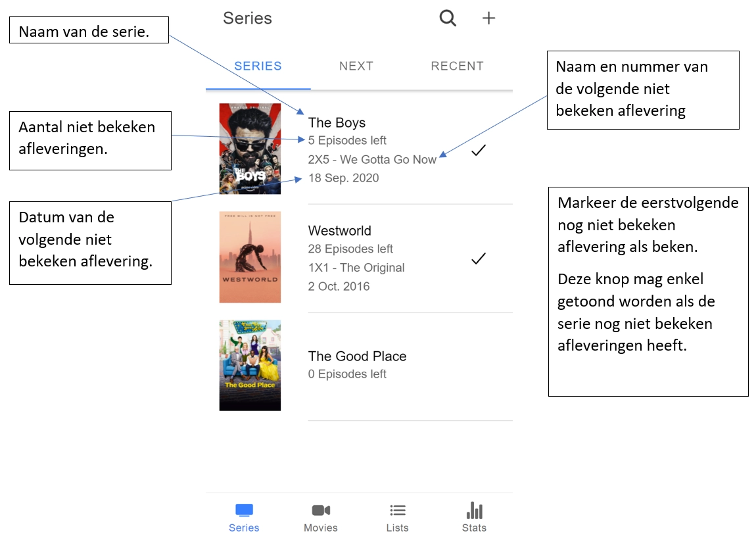The image size is (756, 544).
Task: Open the Westworld poster thumbnail
Action: (x=250, y=257)
